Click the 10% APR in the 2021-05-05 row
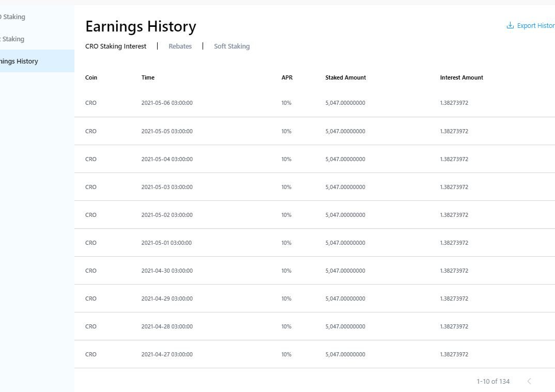This screenshot has height=392, width=555. coord(286,131)
